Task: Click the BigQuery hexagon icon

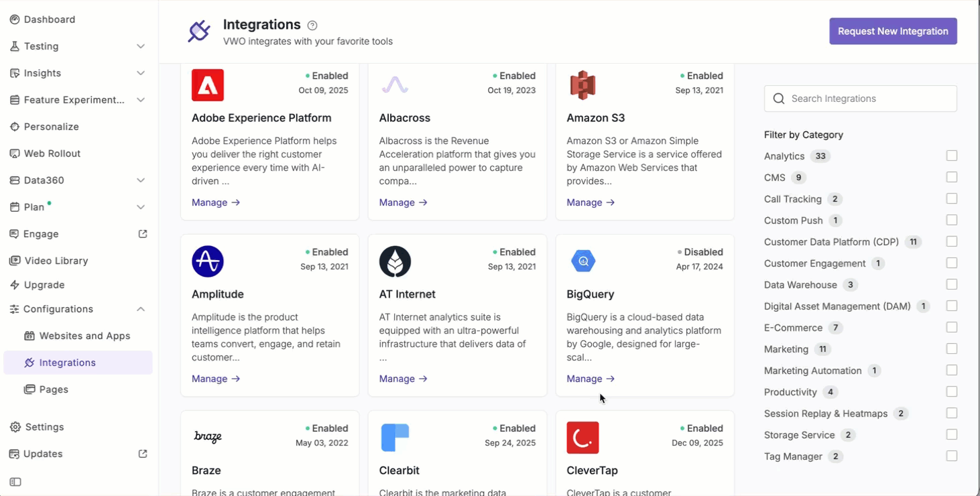Action: point(583,261)
